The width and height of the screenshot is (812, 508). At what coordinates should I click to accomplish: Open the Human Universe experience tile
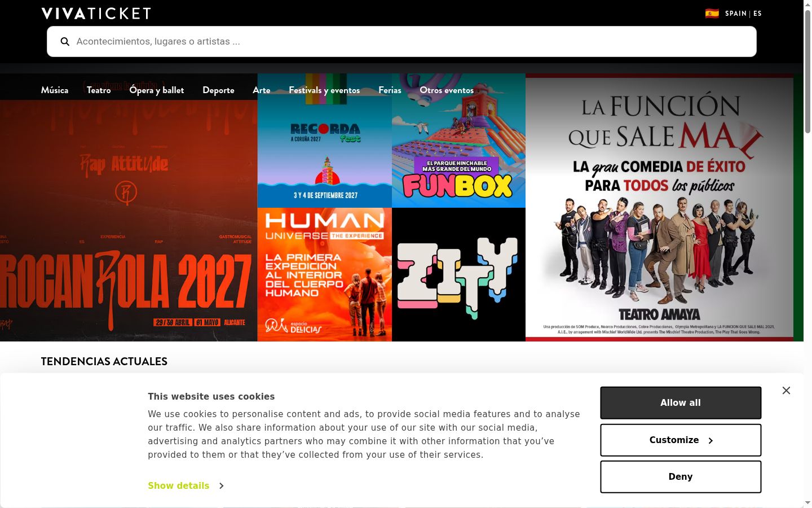pos(325,274)
